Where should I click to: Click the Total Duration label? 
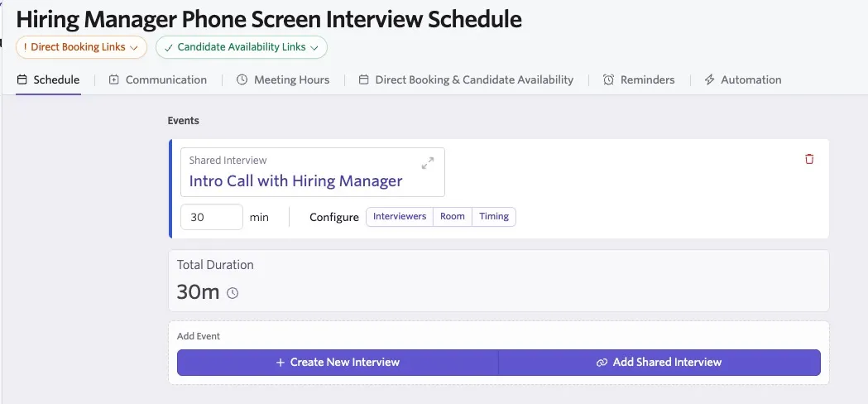tap(215, 265)
